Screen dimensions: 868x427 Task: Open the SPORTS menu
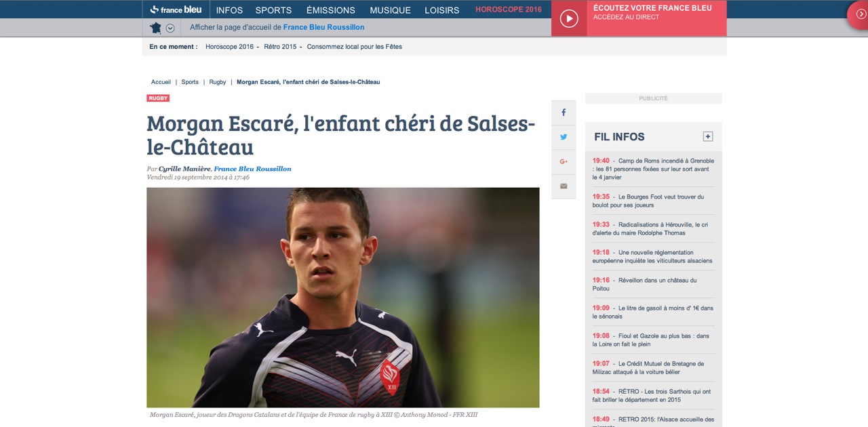[273, 10]
